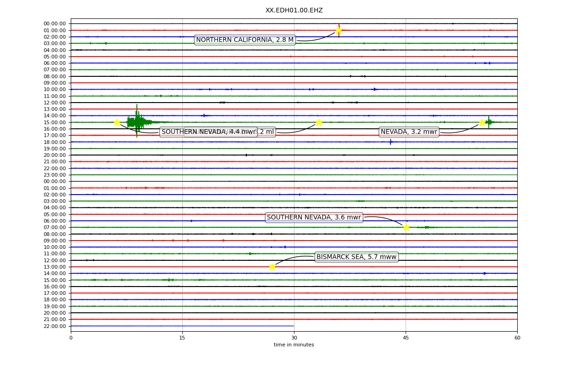Select the SOUTHERN NEVADA, 3.6 mwr label
Image resolution: width=588 pixels, height=368 pixels.
tap(314, 218)
